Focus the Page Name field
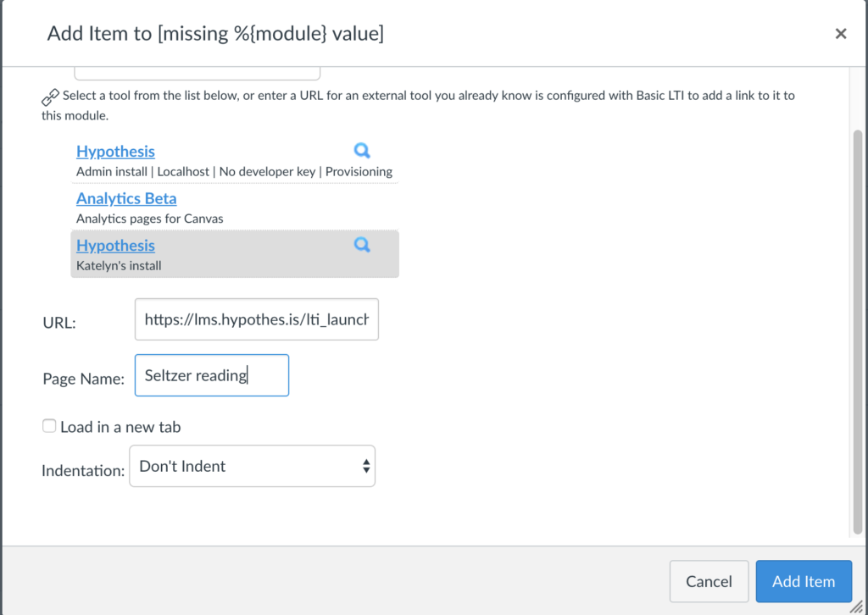The image size is (868, 615). pos(211,375)
